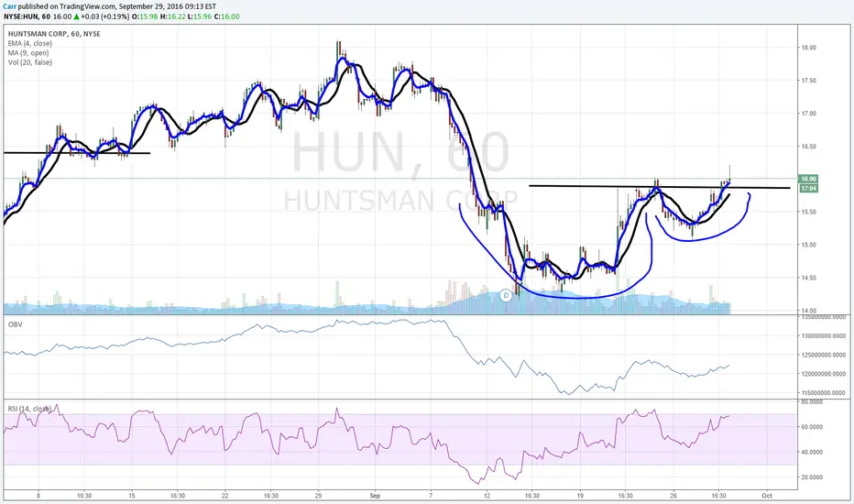
Task: Click the 'HUNTSMAN CORP, 60, NYSE' chart title
Action: tap(54, 34)
